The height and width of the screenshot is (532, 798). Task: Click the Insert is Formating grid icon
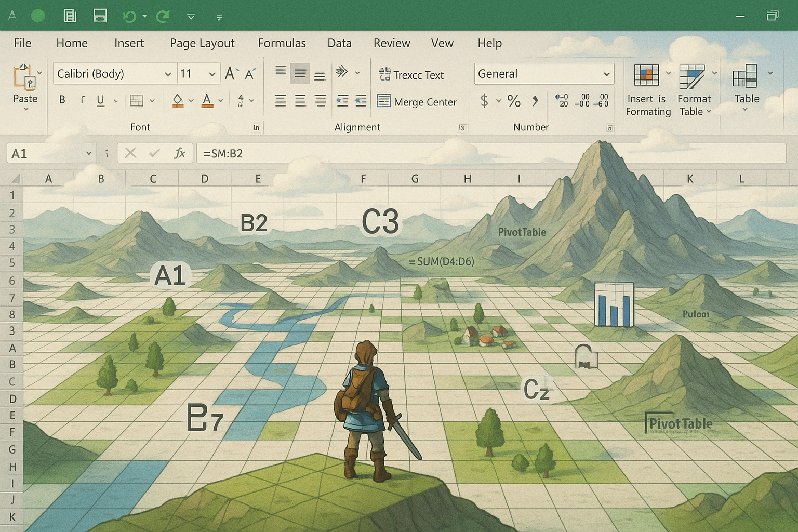(x=646, y=75)
